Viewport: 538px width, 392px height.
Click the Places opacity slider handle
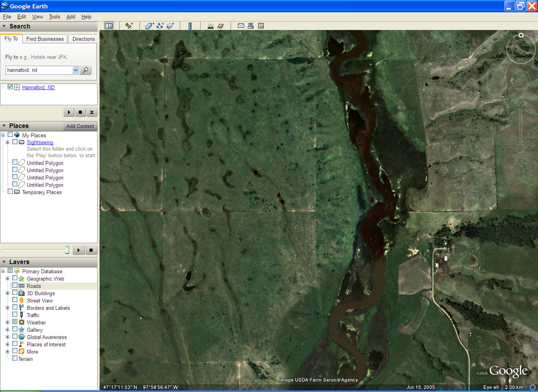[67, 250]
